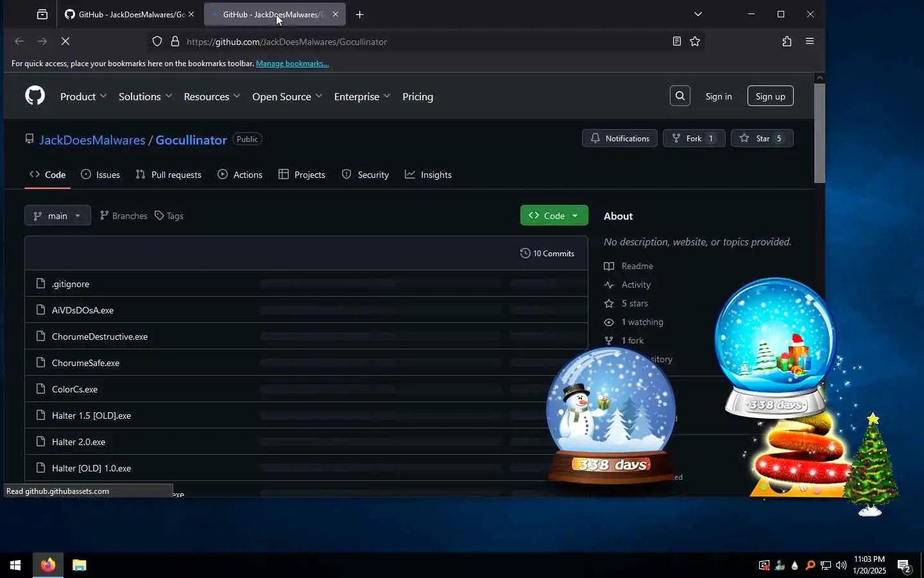Bookmark this page with the star icon

point(695,41)
